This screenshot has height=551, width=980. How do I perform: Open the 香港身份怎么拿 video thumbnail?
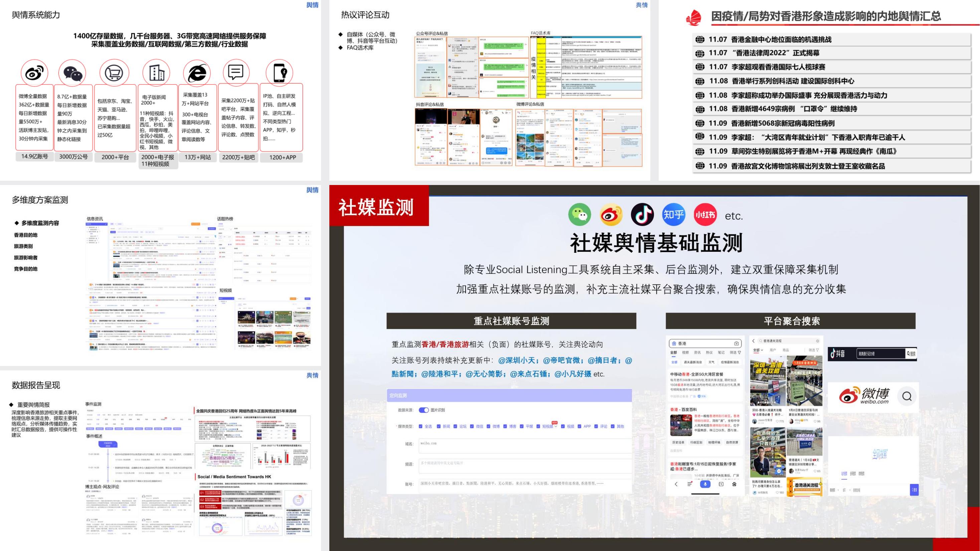(x=768, y=452)
